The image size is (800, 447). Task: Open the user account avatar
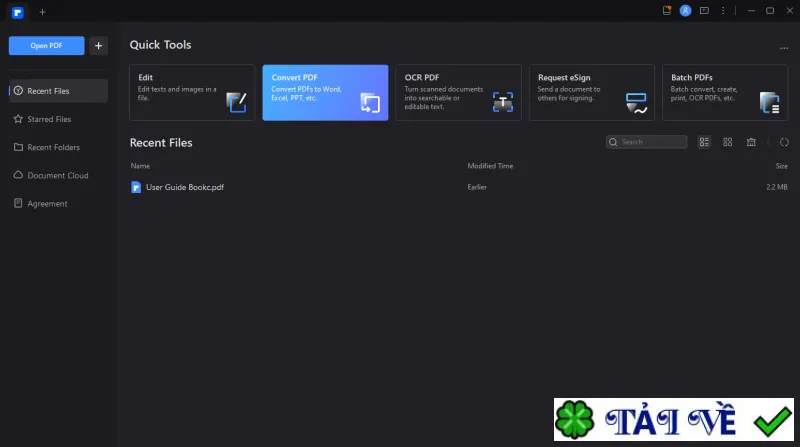(686, 11)
